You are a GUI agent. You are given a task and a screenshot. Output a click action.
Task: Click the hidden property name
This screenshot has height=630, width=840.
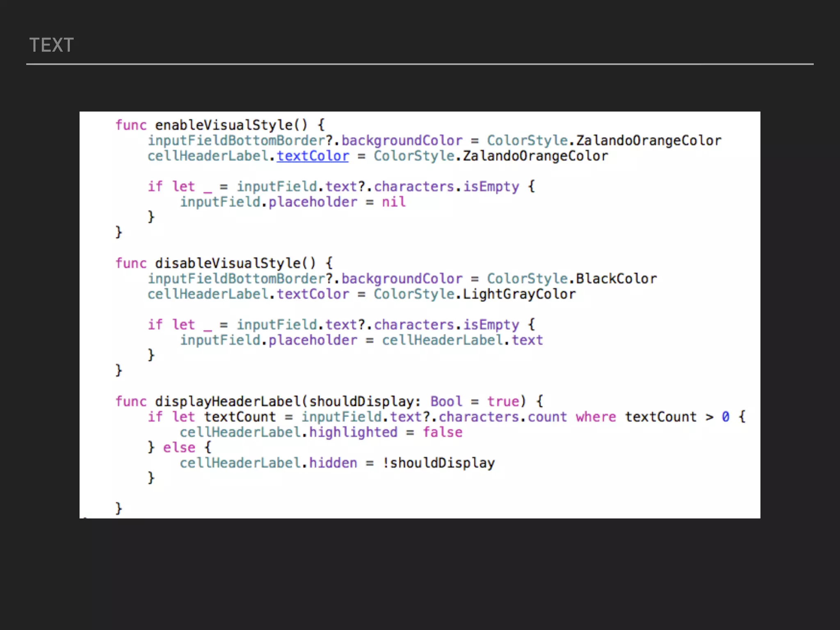pyautogui.click(x=333, y=463)
